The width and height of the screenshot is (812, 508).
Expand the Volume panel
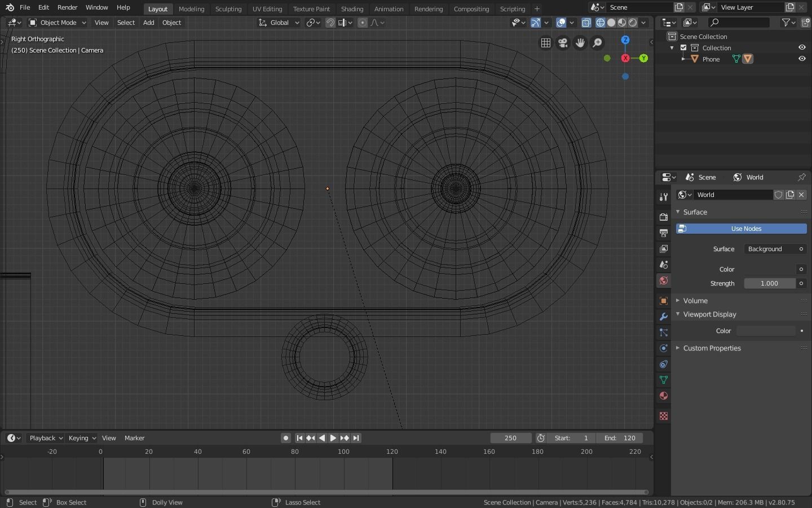click(695, 301)
